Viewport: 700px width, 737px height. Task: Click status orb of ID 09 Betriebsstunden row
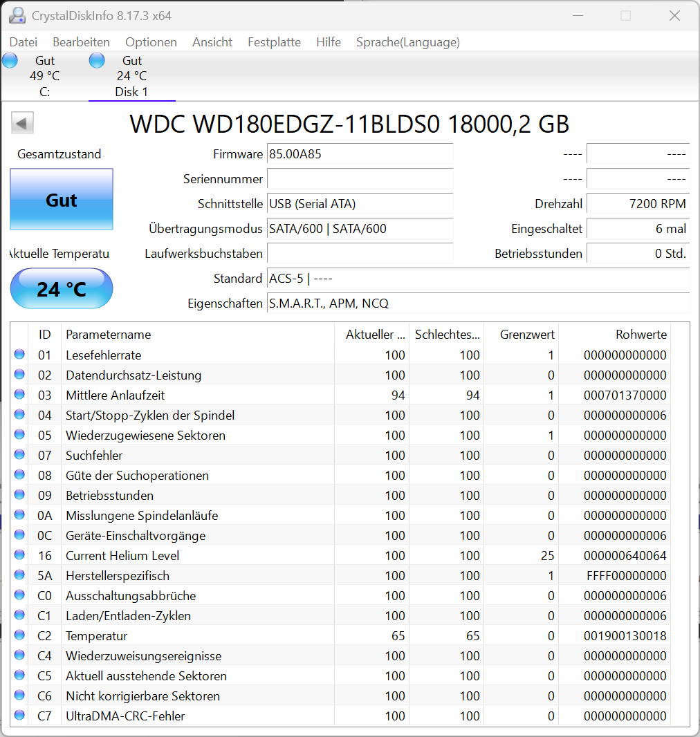click(19, 495)
